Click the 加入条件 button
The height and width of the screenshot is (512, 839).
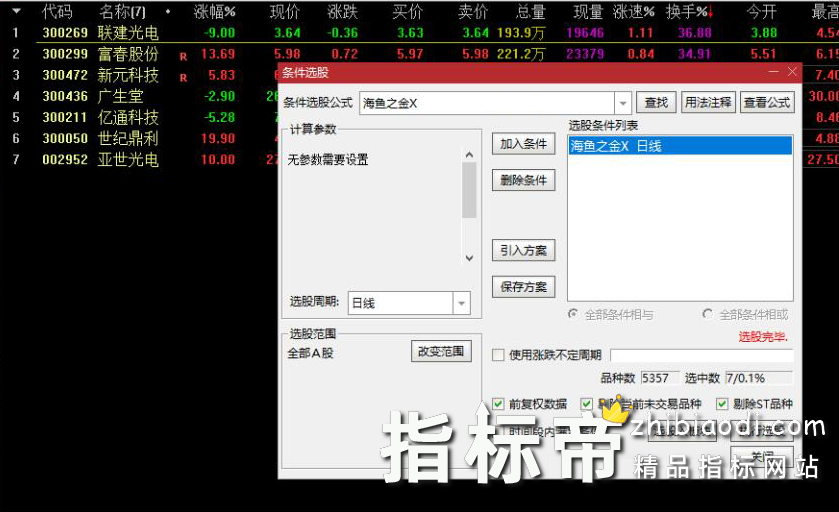coord(523,144)
